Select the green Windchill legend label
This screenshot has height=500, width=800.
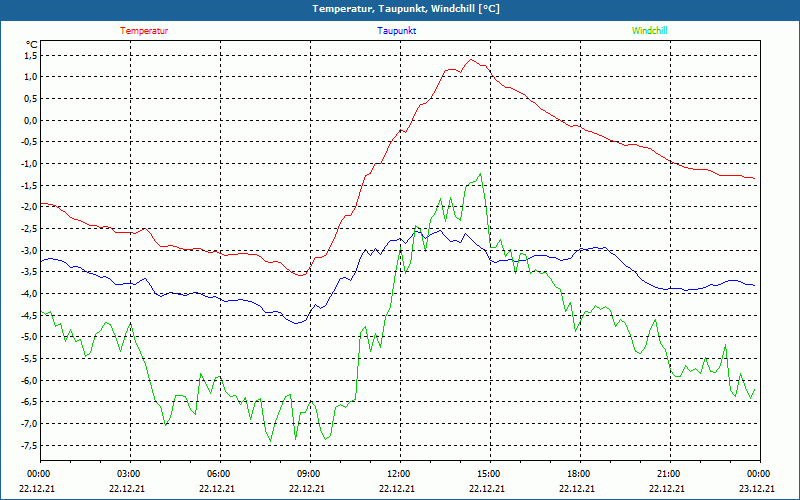(x=649, y=31)
